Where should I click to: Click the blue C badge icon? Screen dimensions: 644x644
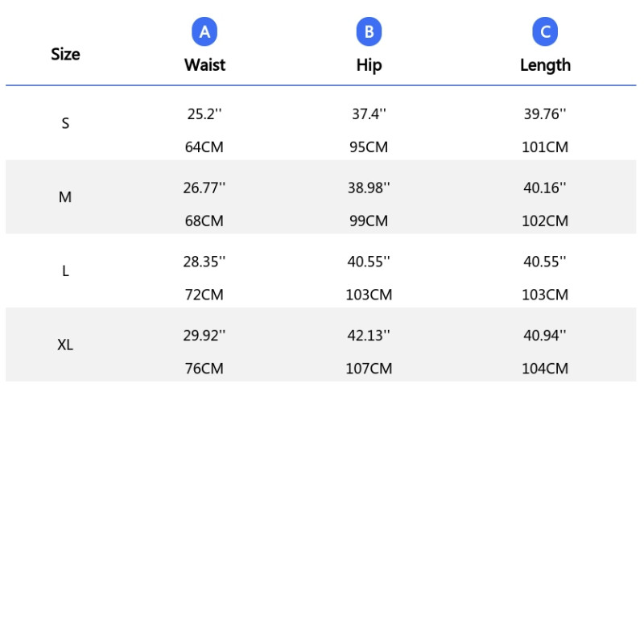(545, 32)
